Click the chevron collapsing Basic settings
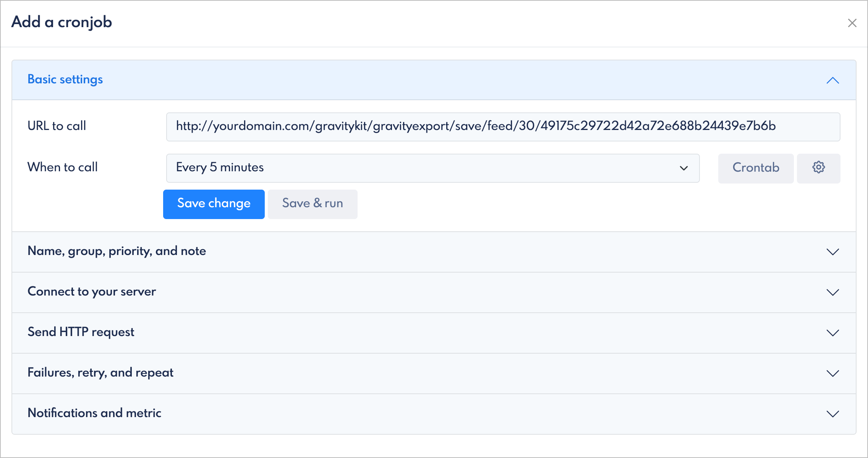The width and height of the screenshot is (868, 458). [x=833, y=80]
